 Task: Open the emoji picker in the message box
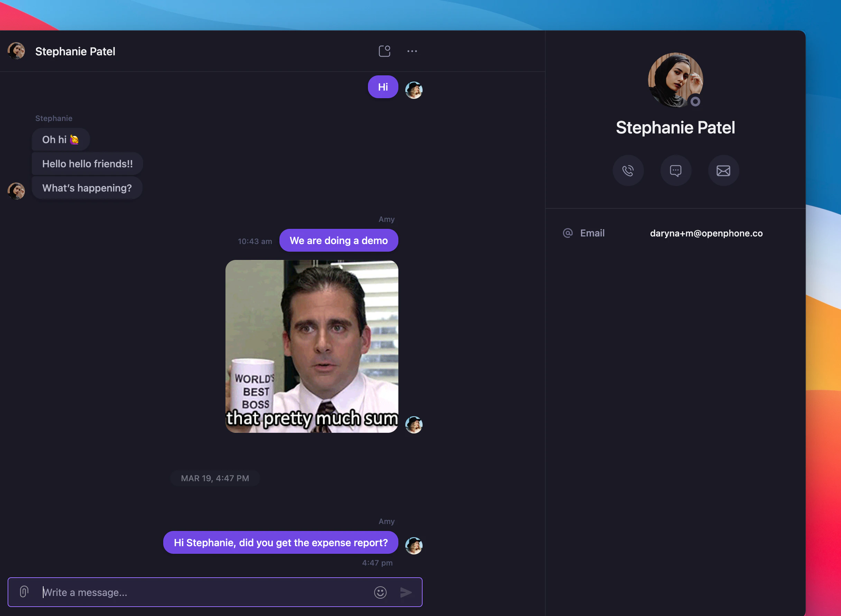380,592
